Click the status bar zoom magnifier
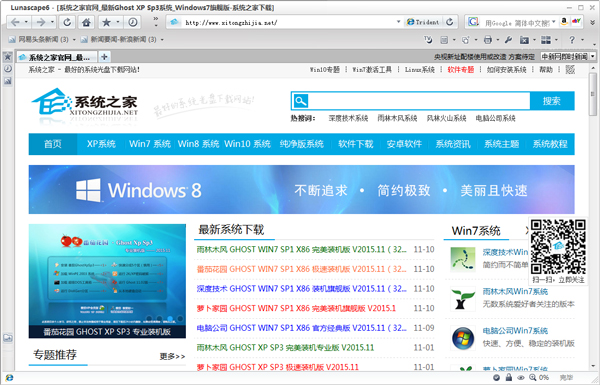600x385 pixels. 532,377
